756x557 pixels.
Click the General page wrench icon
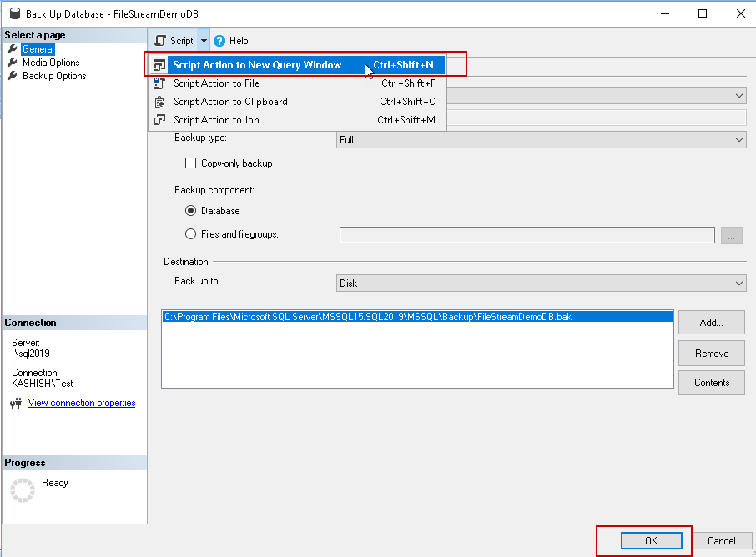point(13,49)
